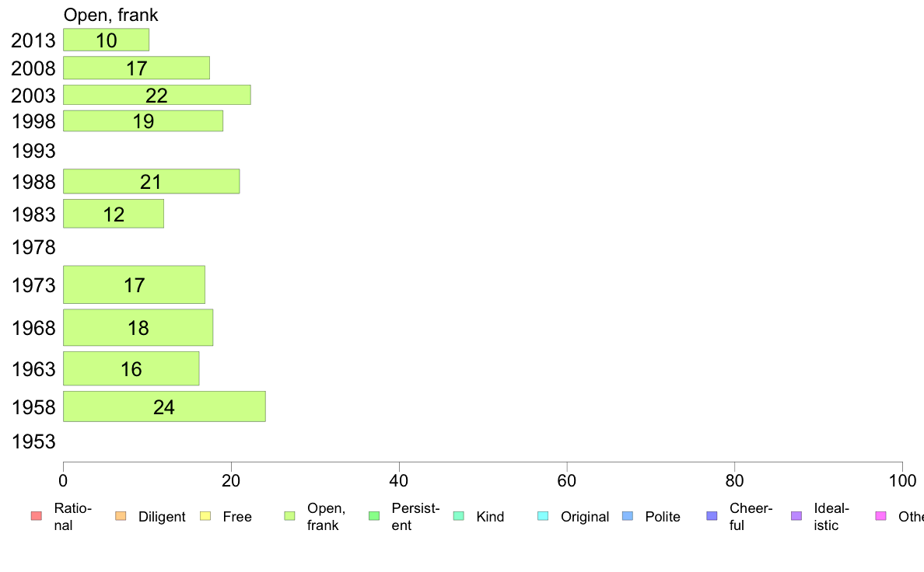
Task: Select the 1968 bar with value 18
Action: pos(138,327)
